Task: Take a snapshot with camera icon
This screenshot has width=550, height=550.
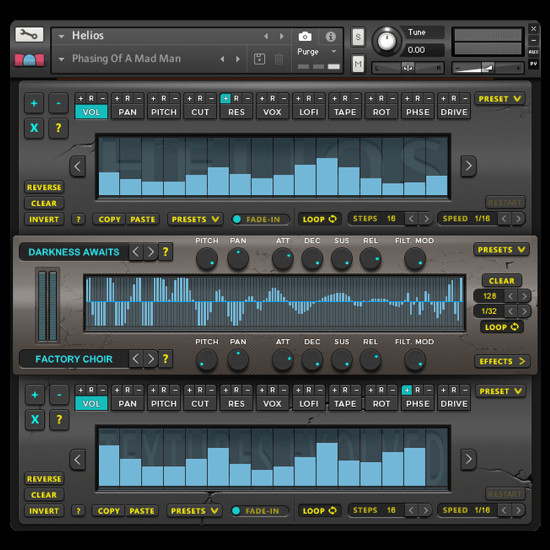Action: (x=305, y=36)
